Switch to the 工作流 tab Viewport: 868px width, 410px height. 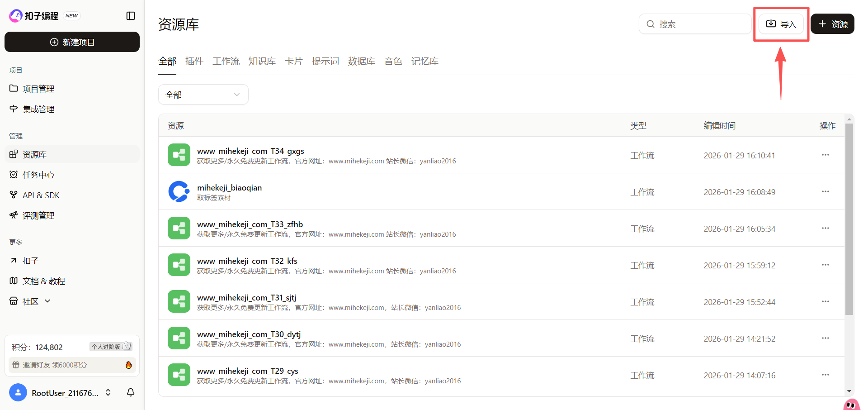[226, 61]
